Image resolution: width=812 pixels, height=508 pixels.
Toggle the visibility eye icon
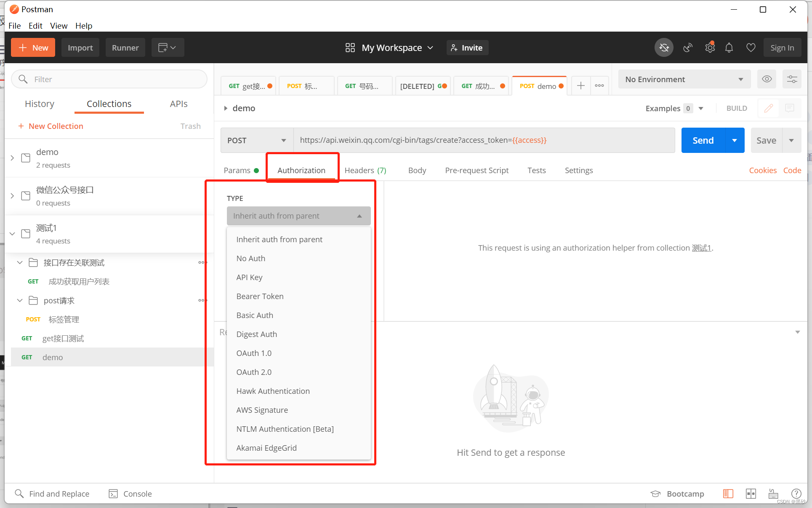(x=767, y=79)
